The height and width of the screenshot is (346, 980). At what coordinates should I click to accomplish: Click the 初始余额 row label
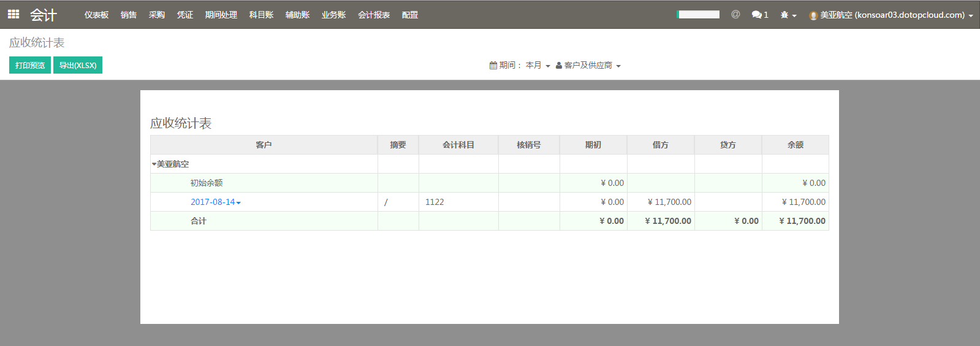pos(207,183)
